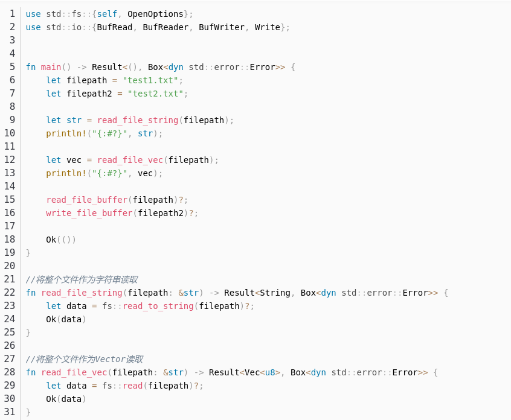
Task: Click the Chinese comment on line 21
Action: (x=82, y=279)
